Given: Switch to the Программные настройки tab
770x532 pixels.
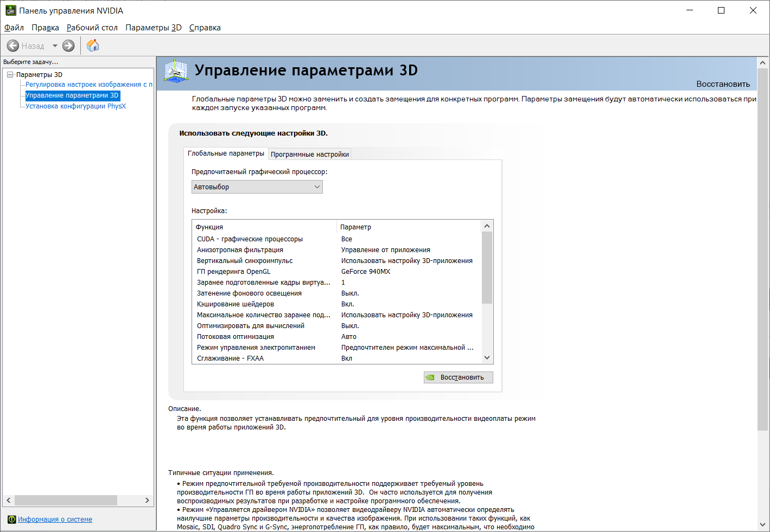Looking at the screenshot, I should click(310, 155).
